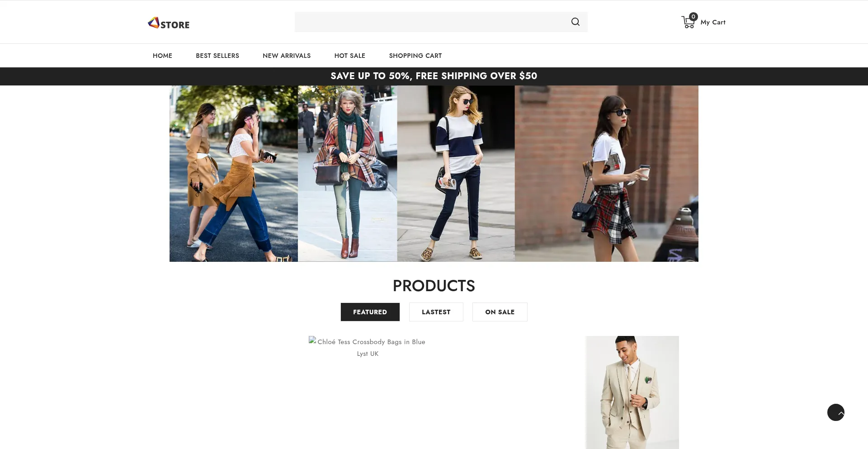
Task: Click the free shipping promo banner
Action: click(x=434, y=76)
